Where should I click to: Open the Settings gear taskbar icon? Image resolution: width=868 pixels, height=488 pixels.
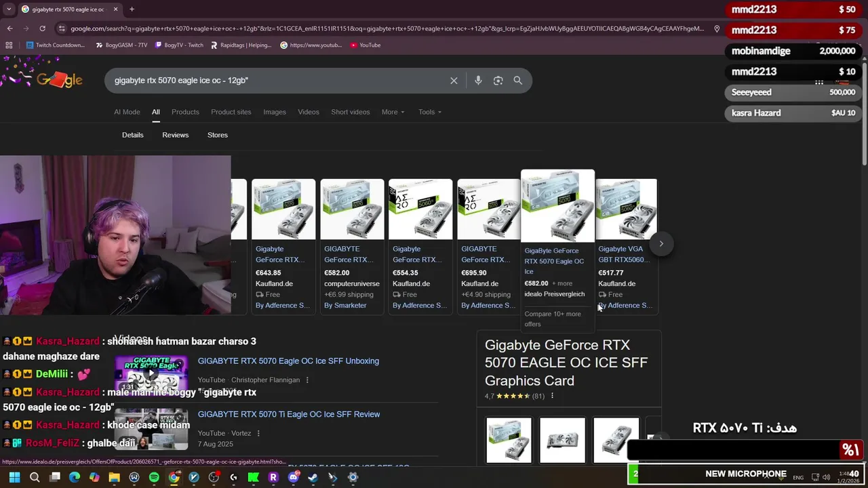pyautogui.click(x=353, y=477)
